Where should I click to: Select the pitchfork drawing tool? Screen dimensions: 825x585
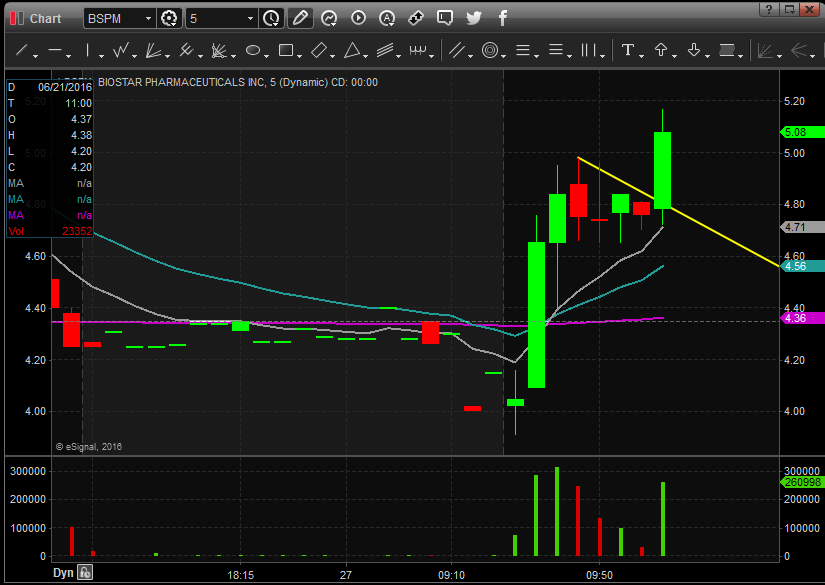pos(186,51)
